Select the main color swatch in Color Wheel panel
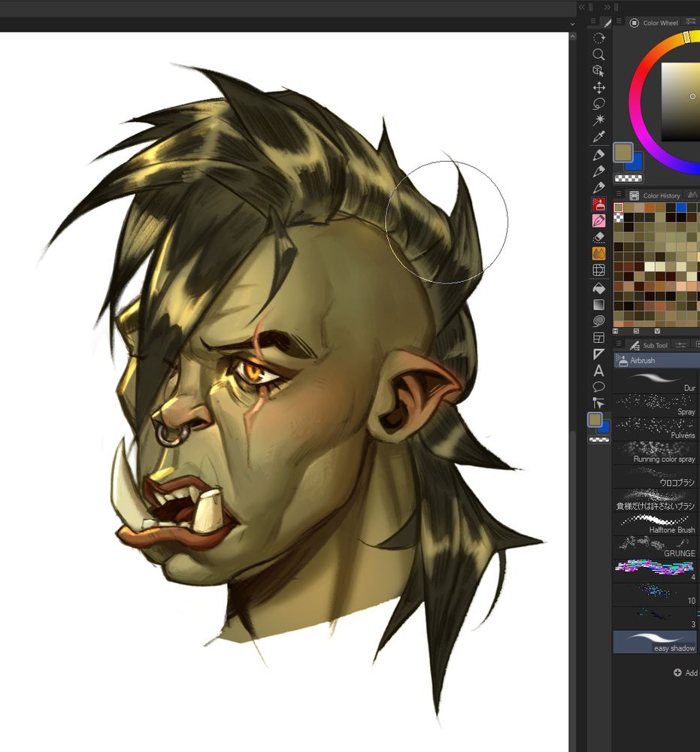This screenshot has width=700, height=752. coord(623,153)
